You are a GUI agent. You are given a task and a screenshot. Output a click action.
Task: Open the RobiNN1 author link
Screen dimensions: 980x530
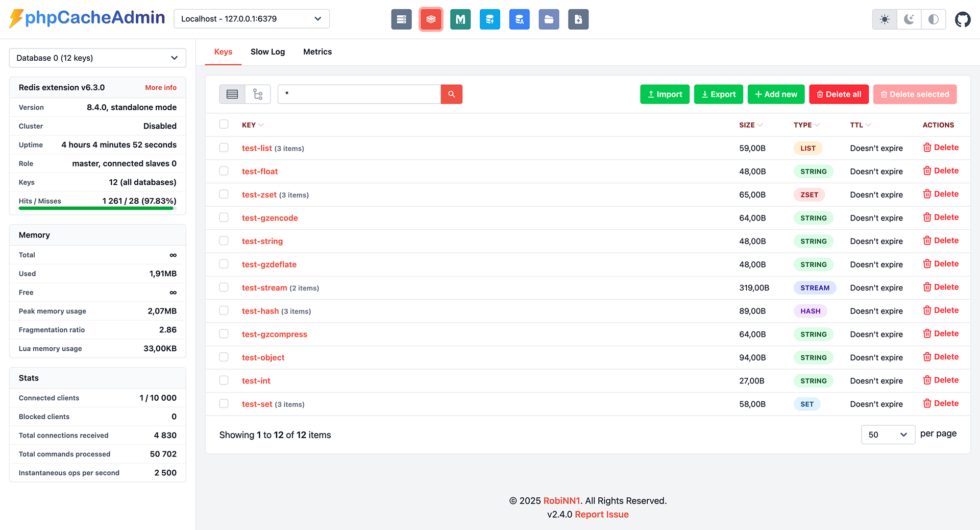pyautogui.click(x=561, y=501)
